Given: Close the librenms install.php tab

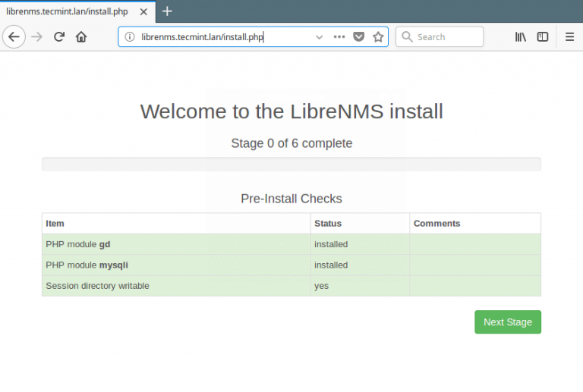Looking at the screenshot, I should pyautogui.click(x=142, y=11).
